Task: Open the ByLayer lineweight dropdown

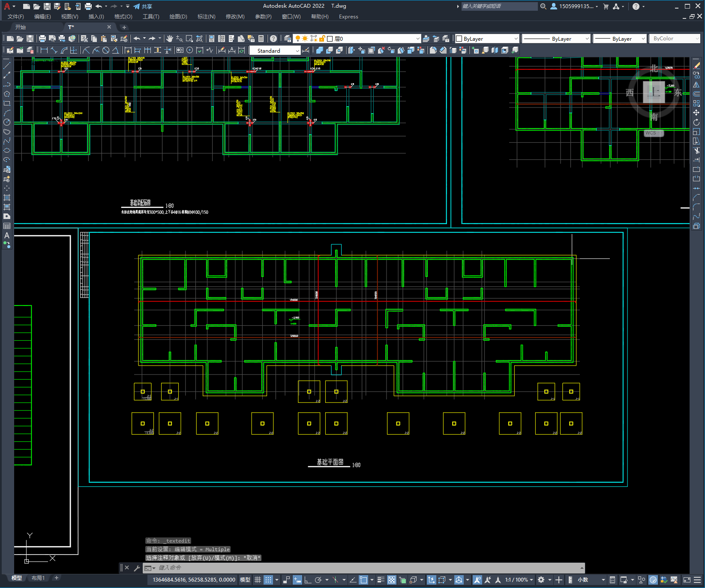Action: coord(643,39)
